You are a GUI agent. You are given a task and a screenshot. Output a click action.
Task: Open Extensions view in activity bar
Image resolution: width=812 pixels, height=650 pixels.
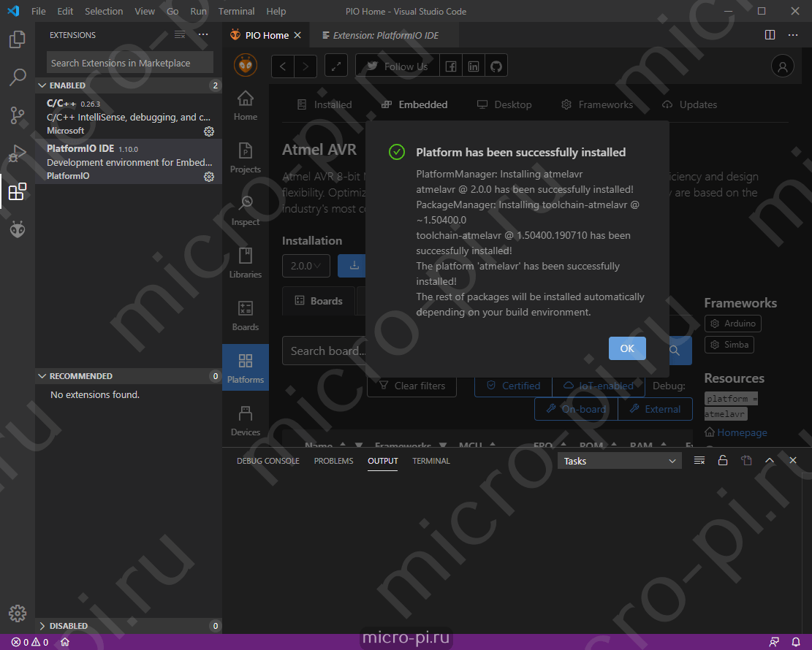tap(17, 192)
